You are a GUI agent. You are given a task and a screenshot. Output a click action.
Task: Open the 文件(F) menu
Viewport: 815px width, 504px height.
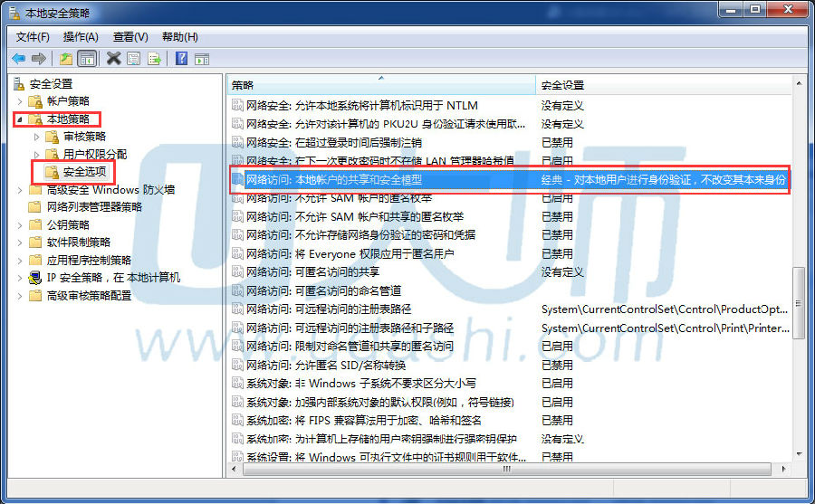33,37
